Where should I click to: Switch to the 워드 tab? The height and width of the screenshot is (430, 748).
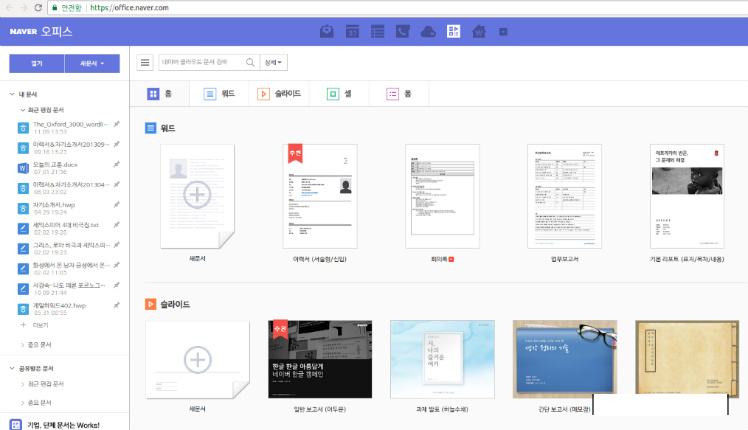click(219, 94)
